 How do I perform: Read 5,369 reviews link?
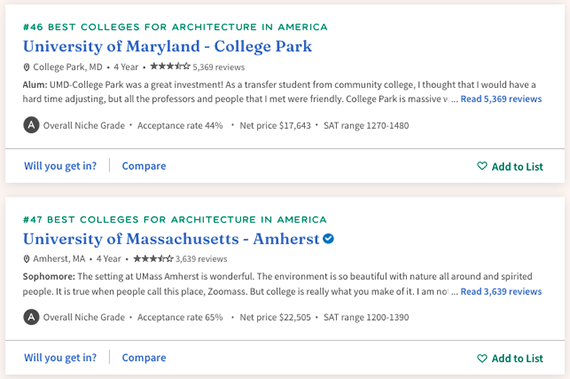pyautogui.click(x=501, y=99)
